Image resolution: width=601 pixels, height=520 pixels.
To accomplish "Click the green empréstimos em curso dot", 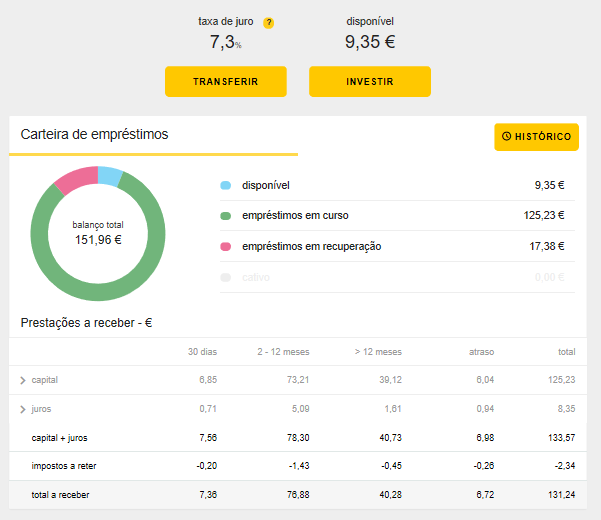I will tap(225, 215).
